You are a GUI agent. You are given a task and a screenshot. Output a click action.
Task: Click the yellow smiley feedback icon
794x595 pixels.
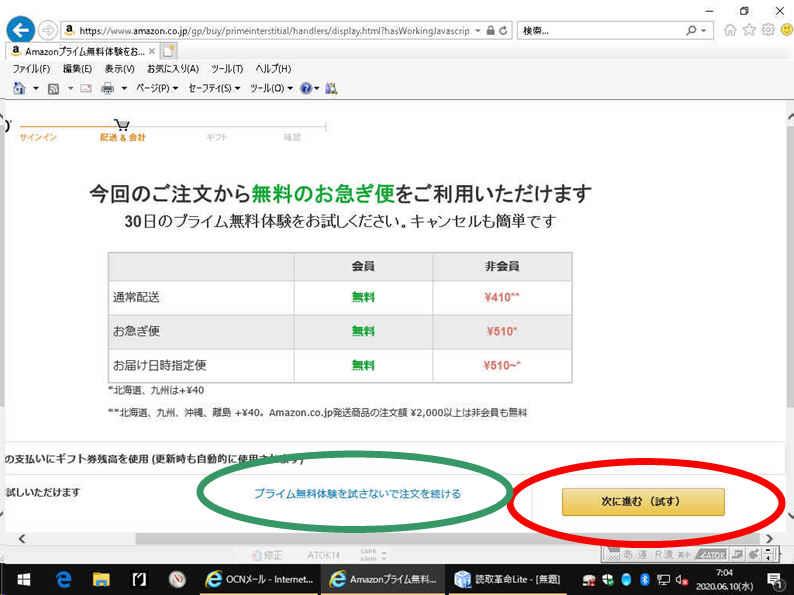coord(787,30)
